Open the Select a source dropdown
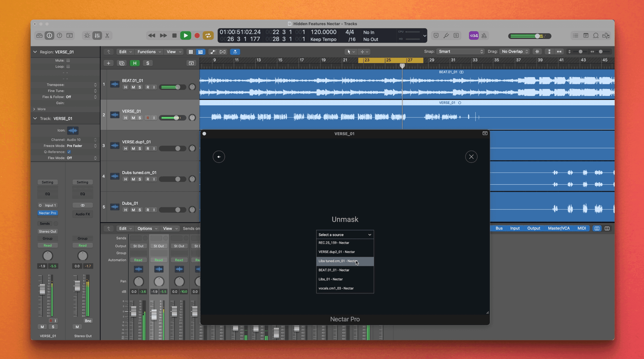 (345, 235)
